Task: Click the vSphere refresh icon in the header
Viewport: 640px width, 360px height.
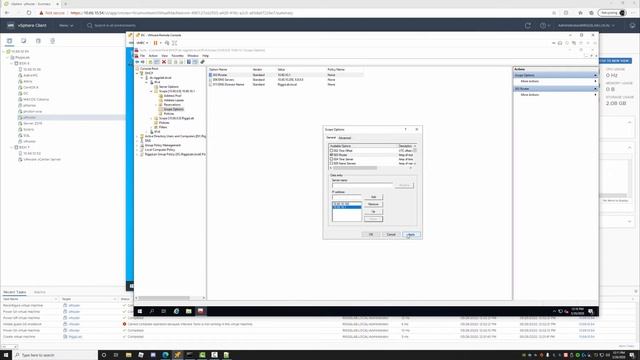Action: click(x=527, y=25)
